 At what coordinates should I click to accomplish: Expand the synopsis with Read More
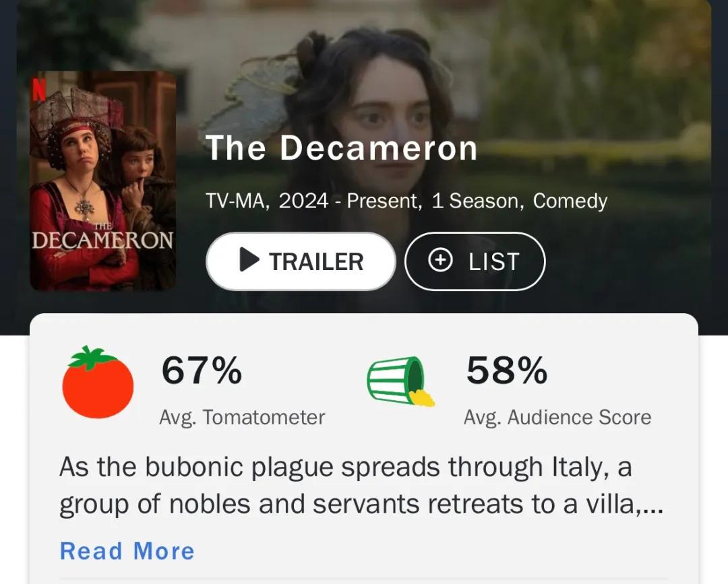[x=127, y=551]
